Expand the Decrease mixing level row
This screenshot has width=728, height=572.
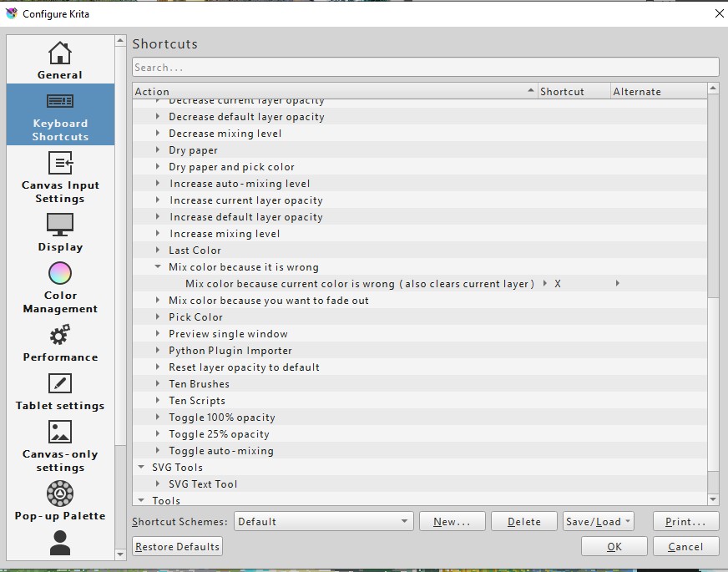(158, 134)
